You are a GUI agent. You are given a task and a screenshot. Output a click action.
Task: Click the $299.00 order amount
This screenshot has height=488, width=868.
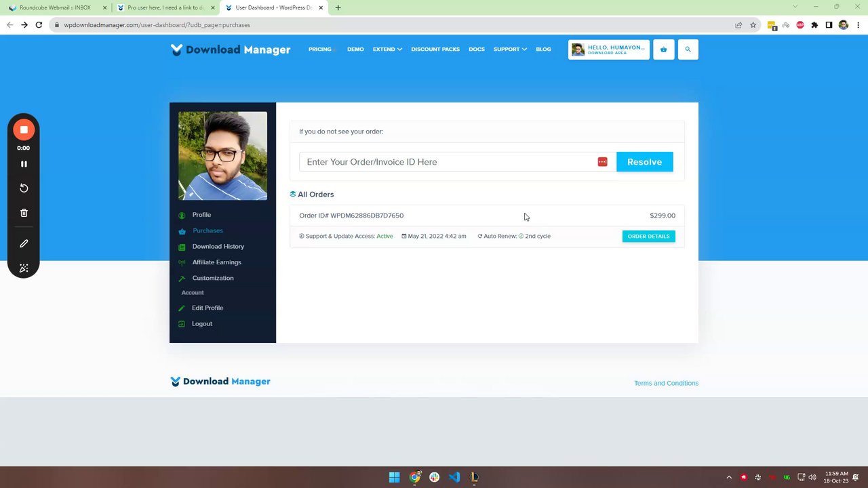click(x=663, y=216)
